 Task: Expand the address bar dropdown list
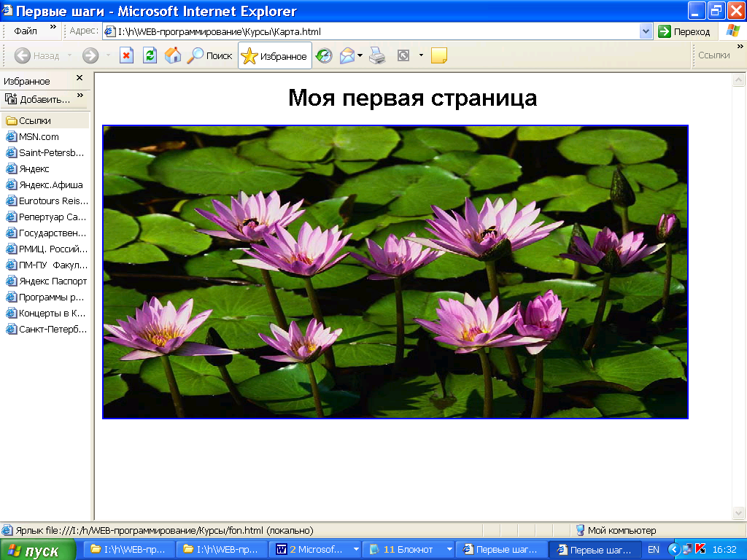646,31
